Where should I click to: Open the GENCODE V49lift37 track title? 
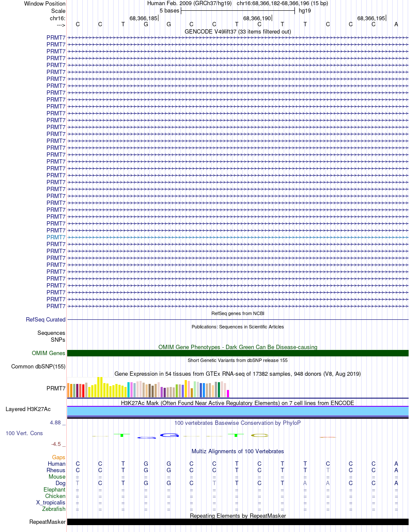pyautogui.click(x=238, y=31)
